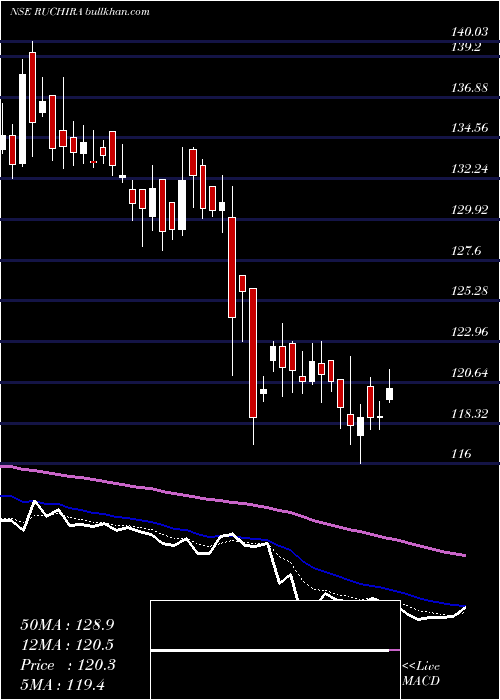The height and width of the screenshot is (700, 500).
Task: Click the 50MA : 128.9 readout
Action: (x=67, y=625)
